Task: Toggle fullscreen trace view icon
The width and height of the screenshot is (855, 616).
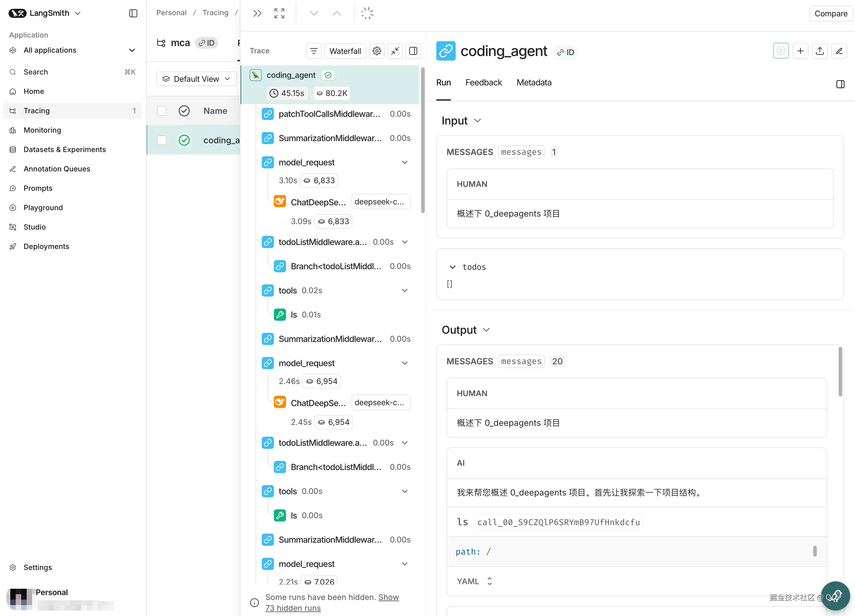Action: (279, 14)
